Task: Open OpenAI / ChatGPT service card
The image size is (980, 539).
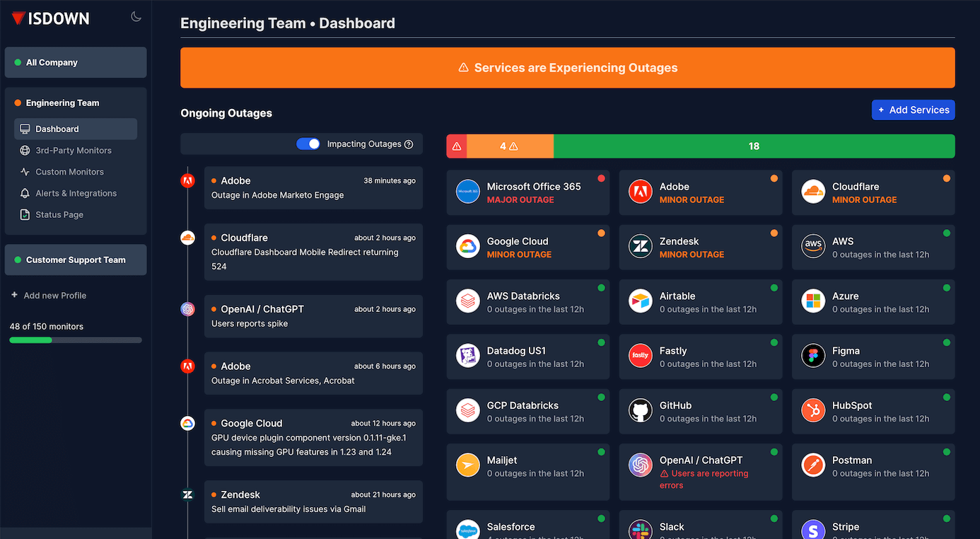Action: pyautogui.click(x=701, y=472)
